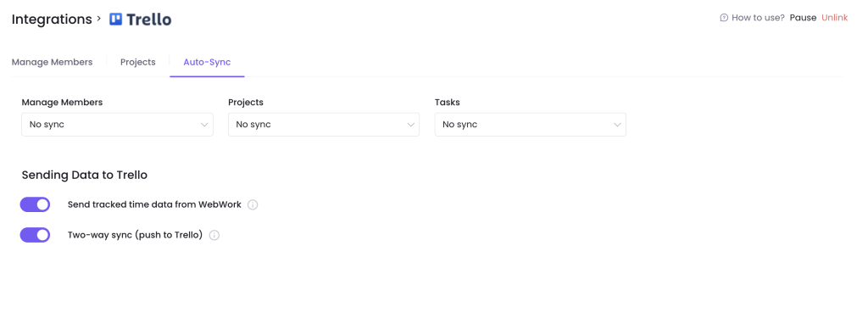
Task: Click chevron arrow in Tasks dropdown
Action: [617, 125]
